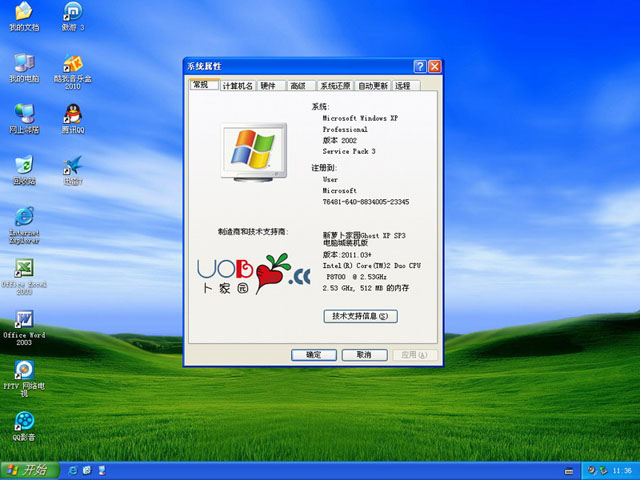The image size is (640, 480).
Task: Select the 我的电脑 desktop icon
Action: point(24,68)
